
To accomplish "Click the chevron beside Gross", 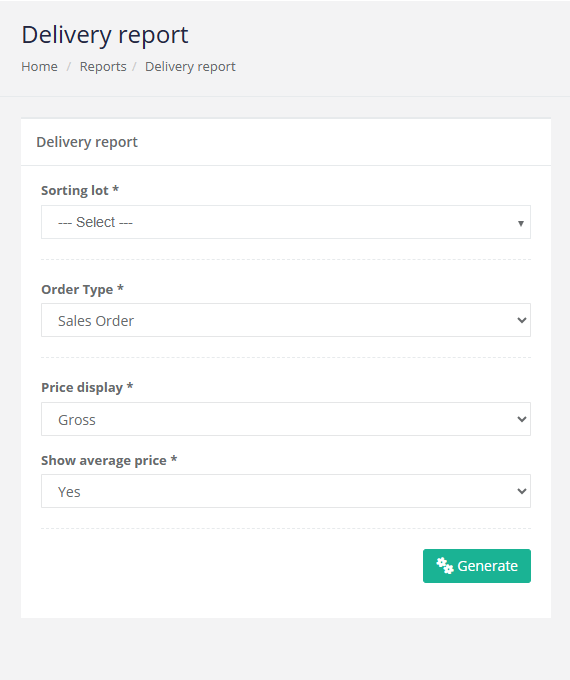I will click(522, 419).
